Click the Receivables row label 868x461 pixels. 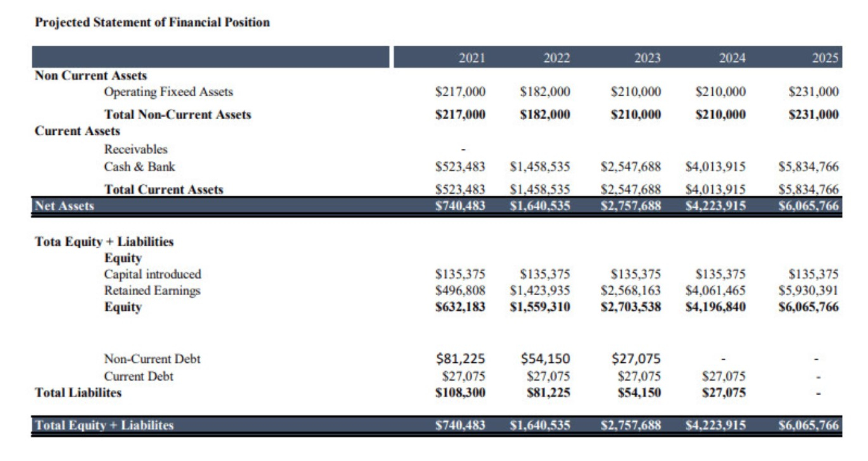[135, 149]
